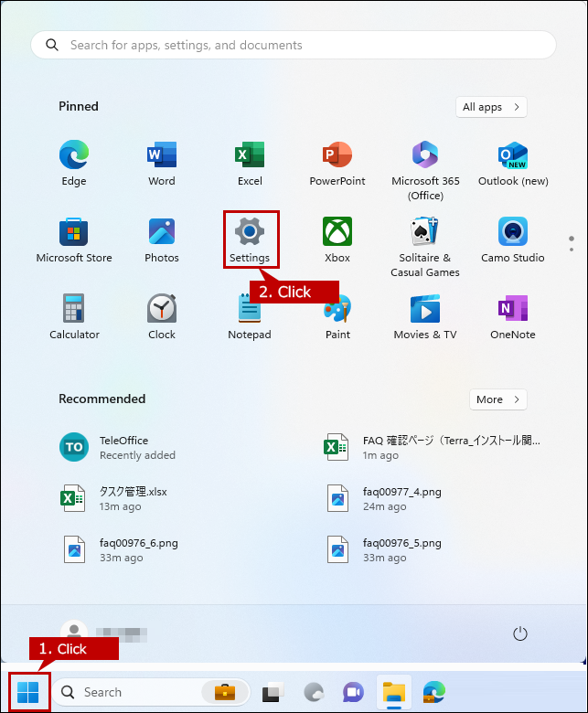Click the power button icon
Image resolution: width=588 pixels, height=713 pixels.
tap(520, 633)
